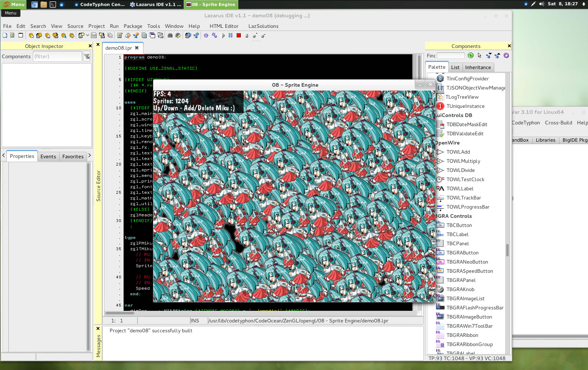Switch to the Events tab

[x=48, y=156]
